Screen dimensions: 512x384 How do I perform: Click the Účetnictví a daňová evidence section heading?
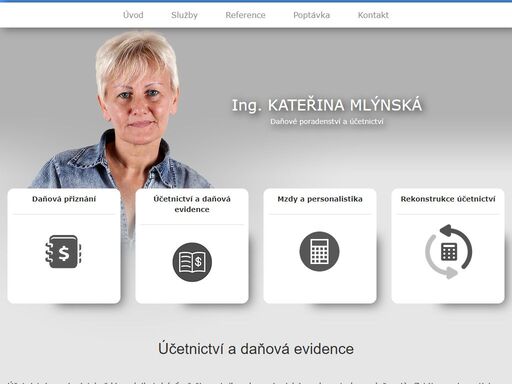(x=256, y=349)
